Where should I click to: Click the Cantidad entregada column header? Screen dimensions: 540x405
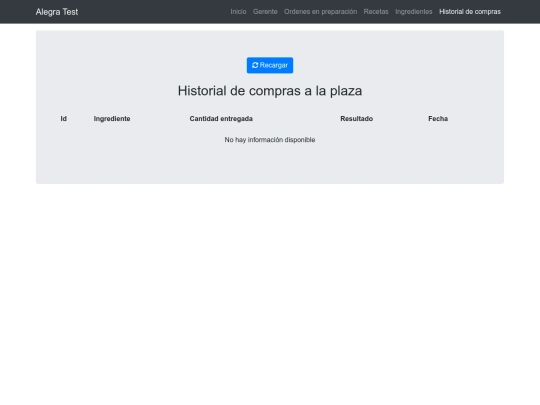[221, 118]
